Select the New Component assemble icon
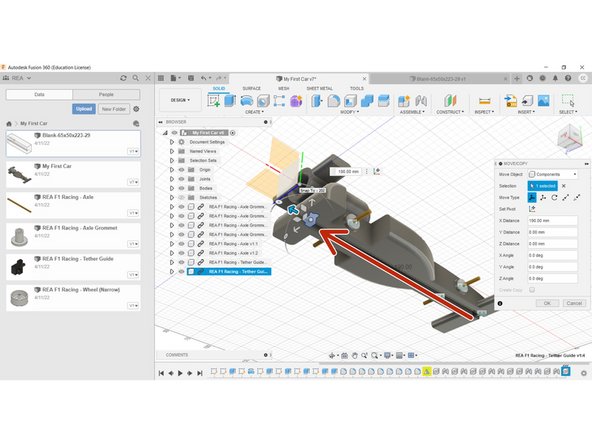The height and width of the screenshot is (444, 592). tap(404, 101)
